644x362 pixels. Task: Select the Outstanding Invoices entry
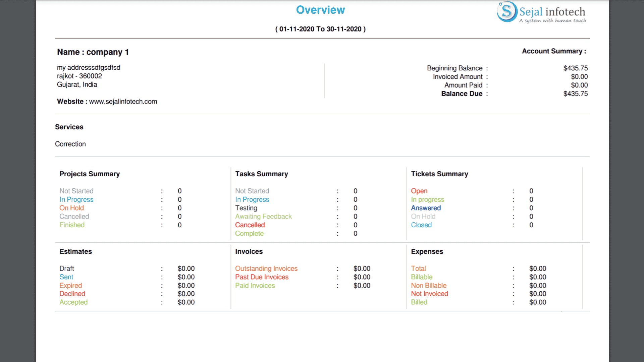coord(266,268)
